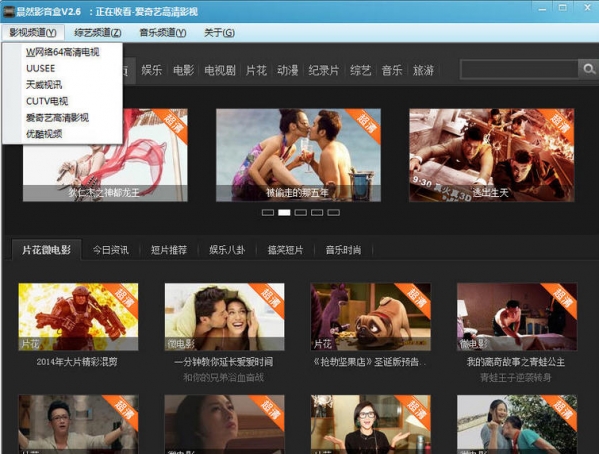Click subtitle 青蛙王子逆袭转身

(x=516, y=378)
